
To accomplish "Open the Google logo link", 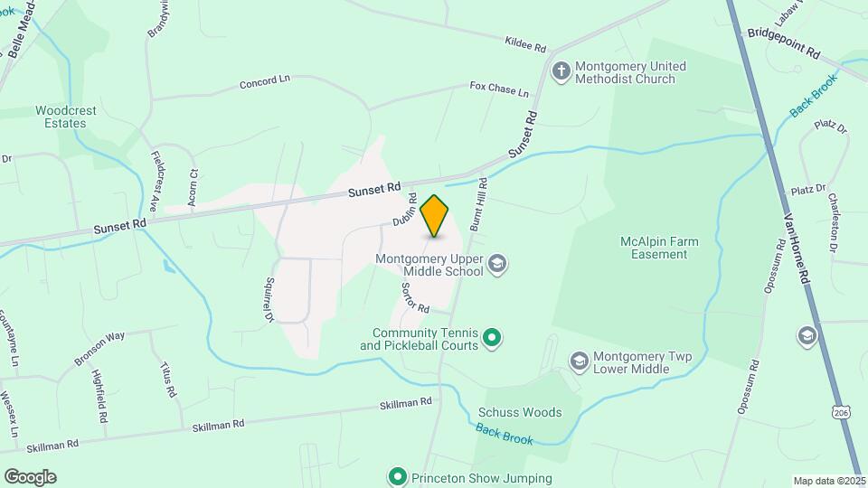I will pos(31,477).
